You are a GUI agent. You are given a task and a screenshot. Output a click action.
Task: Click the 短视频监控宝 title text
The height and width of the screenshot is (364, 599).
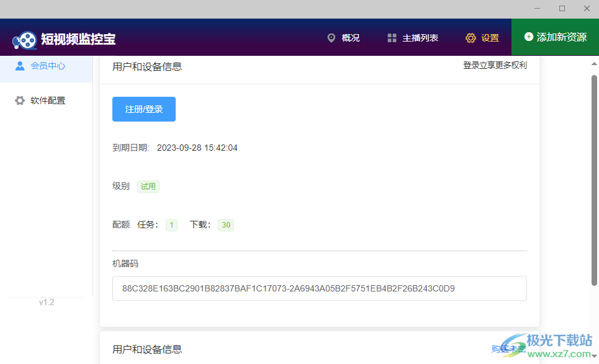coord(78,39)
